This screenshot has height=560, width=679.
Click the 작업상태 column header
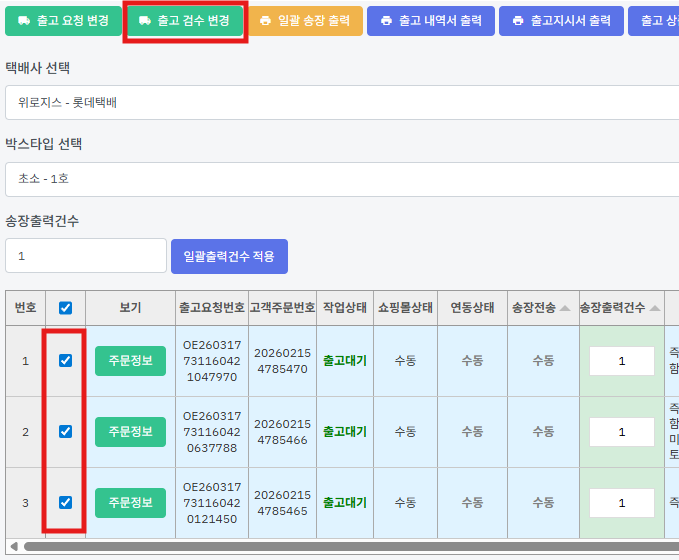coord(344,308)
